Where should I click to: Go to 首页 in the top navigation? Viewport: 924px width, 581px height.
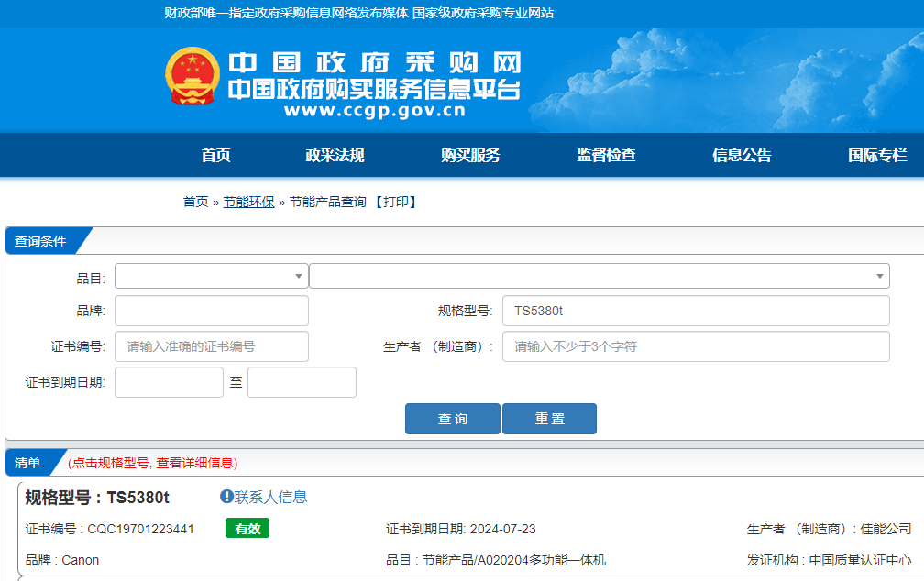point(216,155)
